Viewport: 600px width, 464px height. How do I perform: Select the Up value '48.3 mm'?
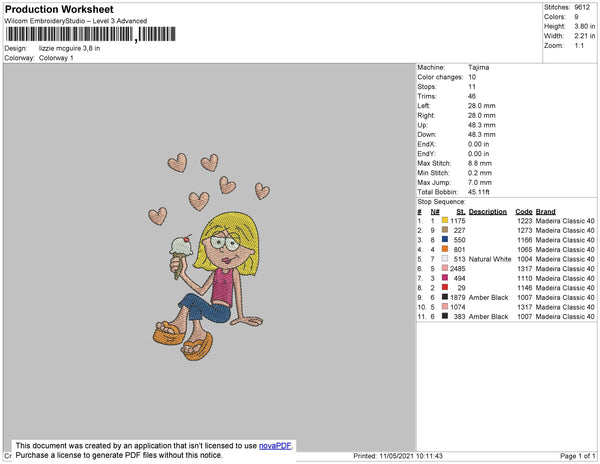[481, 125]
